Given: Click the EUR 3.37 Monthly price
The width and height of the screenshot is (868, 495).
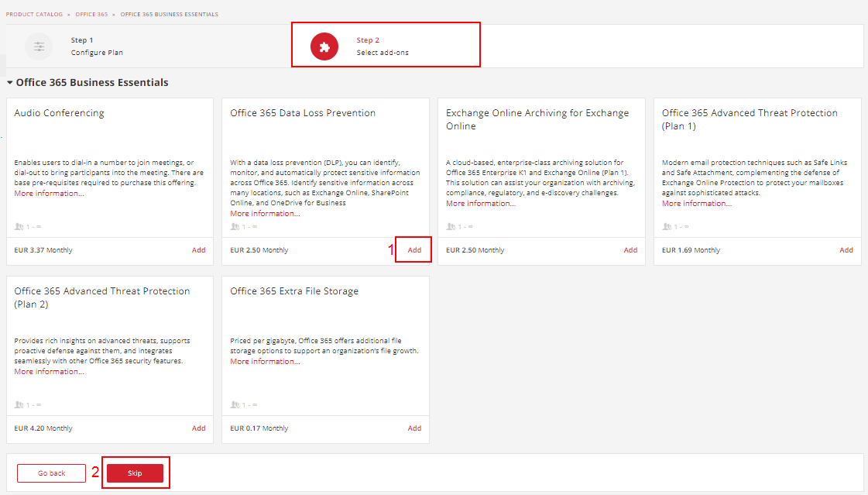Looking at the screenshot, I should (43, 250).
